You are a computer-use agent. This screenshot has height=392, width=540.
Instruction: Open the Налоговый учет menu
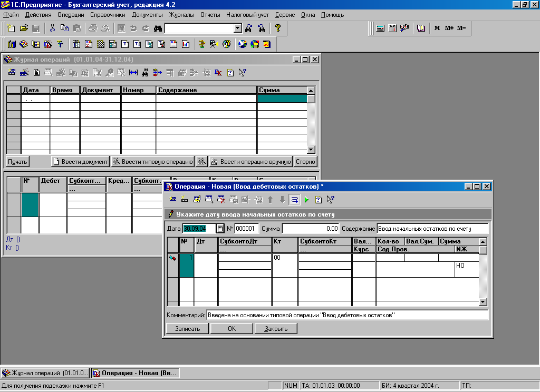(x=248, y=15)
